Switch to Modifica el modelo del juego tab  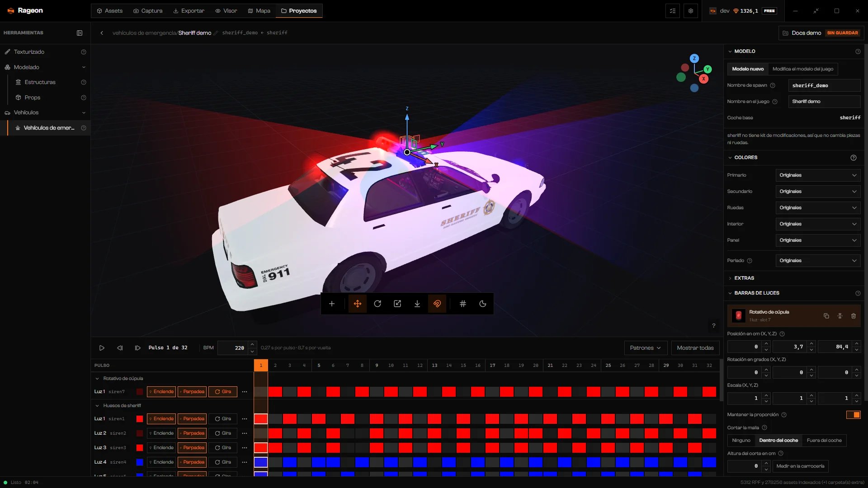pos(803,69)
